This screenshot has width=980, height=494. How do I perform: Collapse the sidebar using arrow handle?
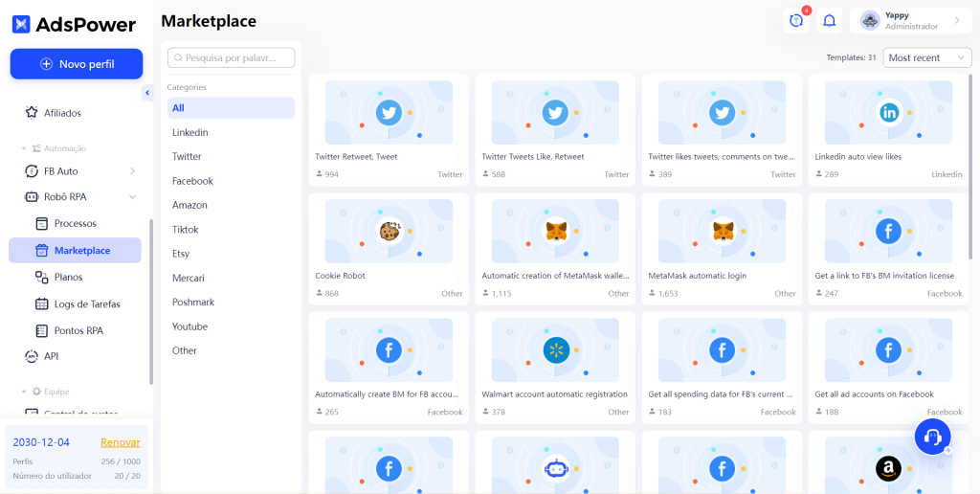click(147, 92)
